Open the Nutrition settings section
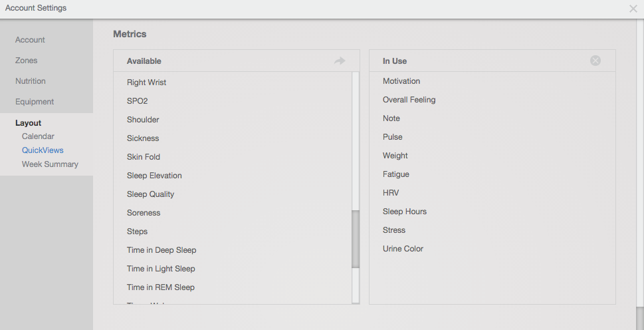The width and height of the screenshot is (644, 330). pyautogui.click(x=31, y=81)
